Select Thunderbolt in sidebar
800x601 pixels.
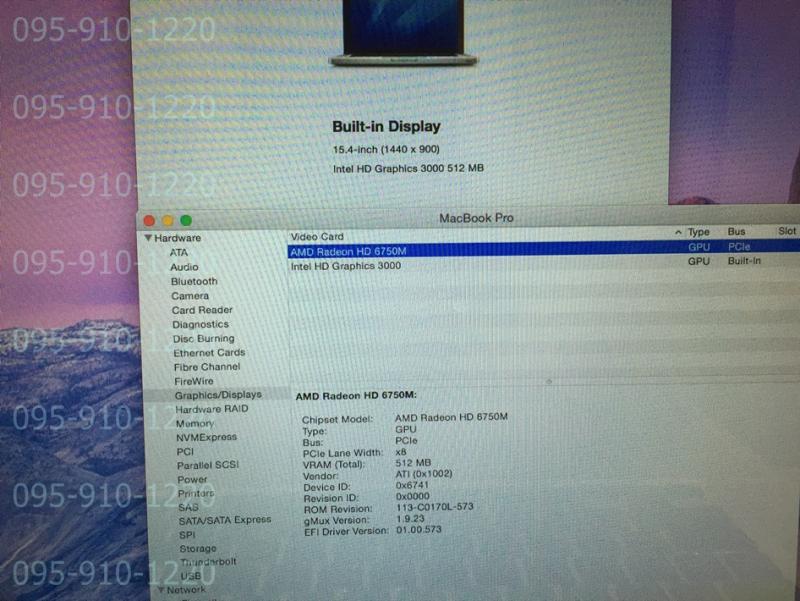208,562
